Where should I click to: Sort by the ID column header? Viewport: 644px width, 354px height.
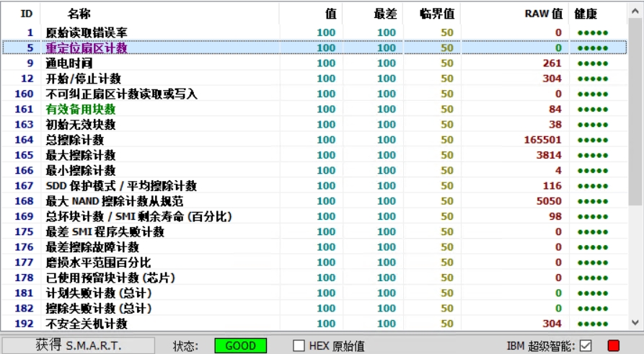pyautogui.click(x=26, y=13)
